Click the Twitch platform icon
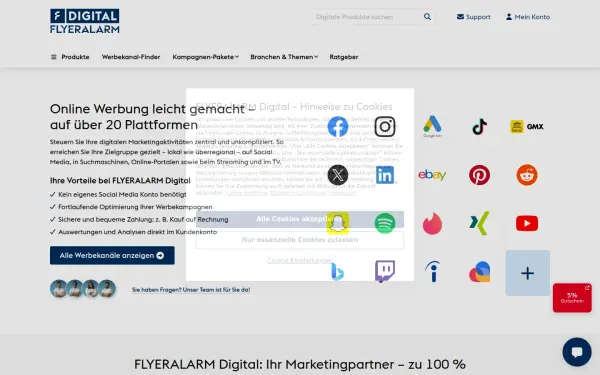Image resolution: width=600 pixels, height=375 pixels. [x=385, y=272]
